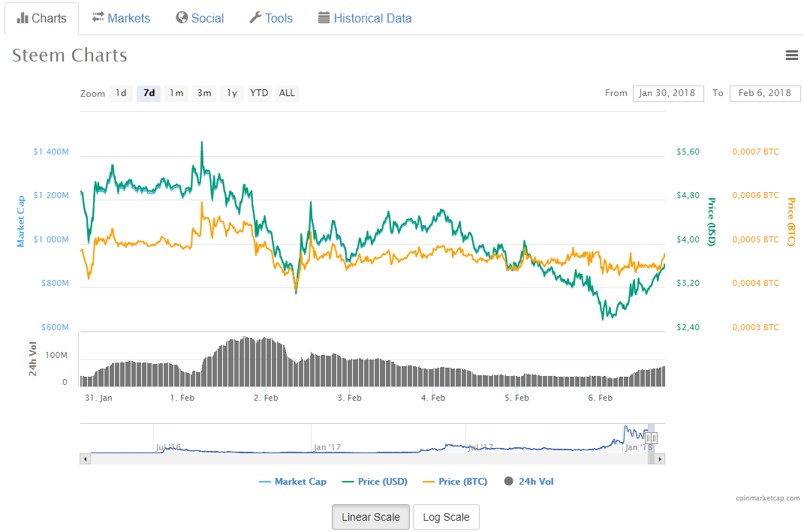The width and height of the screenshot is (804, 532).
Task: Click the To date field
Action: tap(764, 93)
